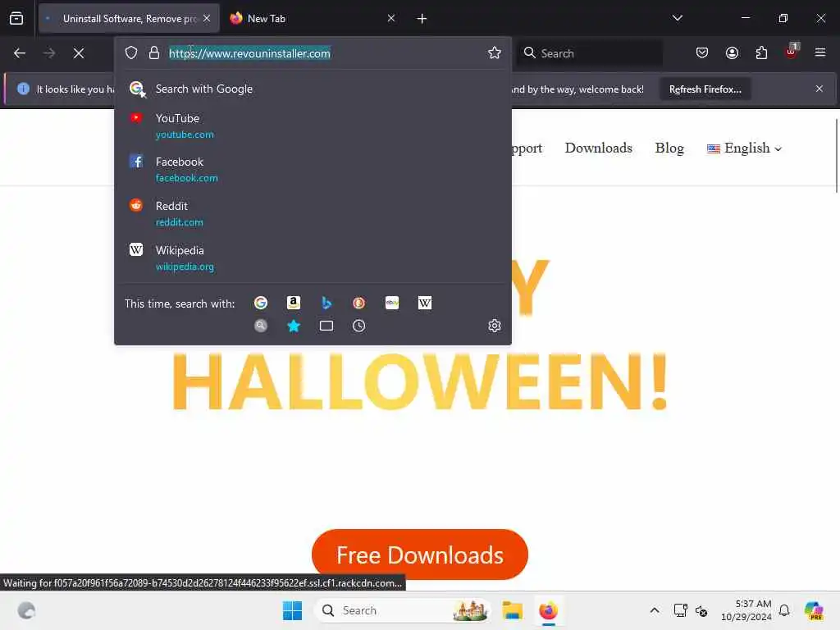Search this time with Google icon
The width and height of the screenshot is (840, 630).
pos(261,303)
